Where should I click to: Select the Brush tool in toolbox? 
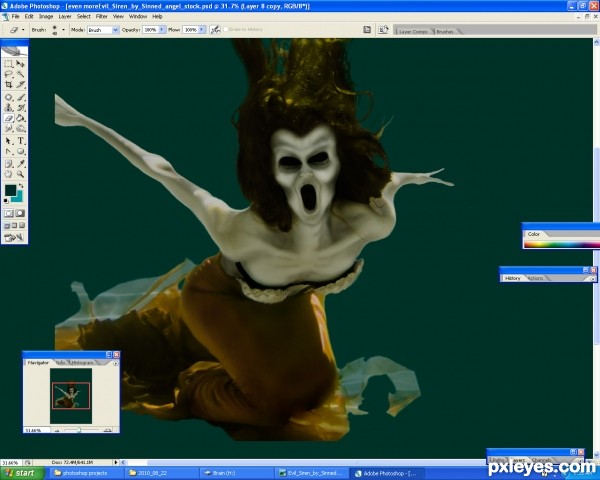click(20, 97)
